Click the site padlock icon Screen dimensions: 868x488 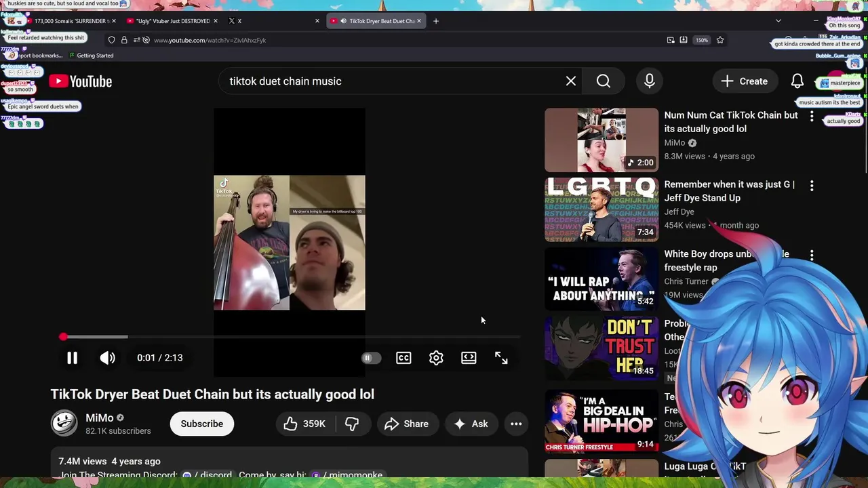tap(124, 40)
